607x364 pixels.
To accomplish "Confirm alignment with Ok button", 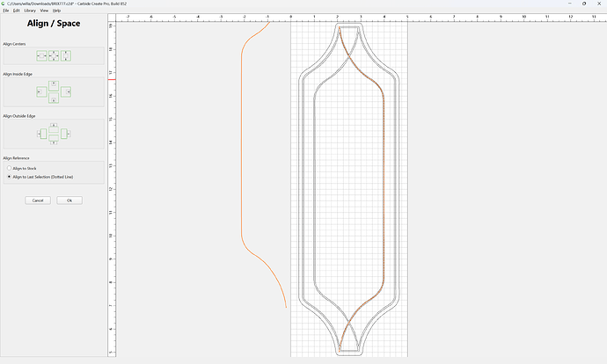I will pyautogui.click(x=69, y=200).
